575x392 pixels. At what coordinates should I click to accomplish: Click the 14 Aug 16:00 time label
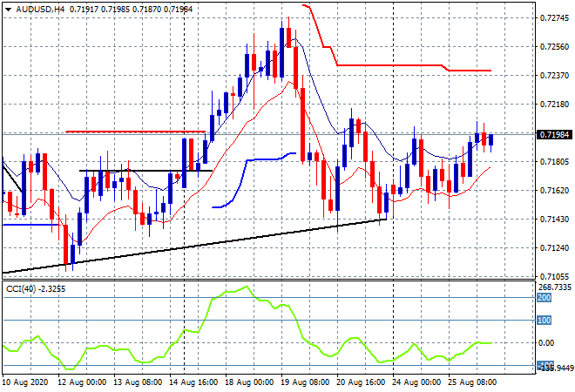[x=193, y=382]
